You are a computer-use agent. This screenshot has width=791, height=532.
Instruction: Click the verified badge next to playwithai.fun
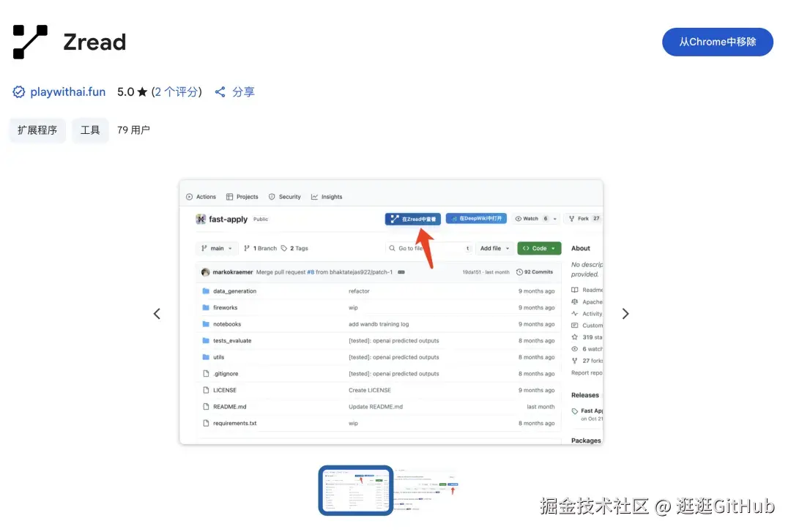(x=18, y=91)
